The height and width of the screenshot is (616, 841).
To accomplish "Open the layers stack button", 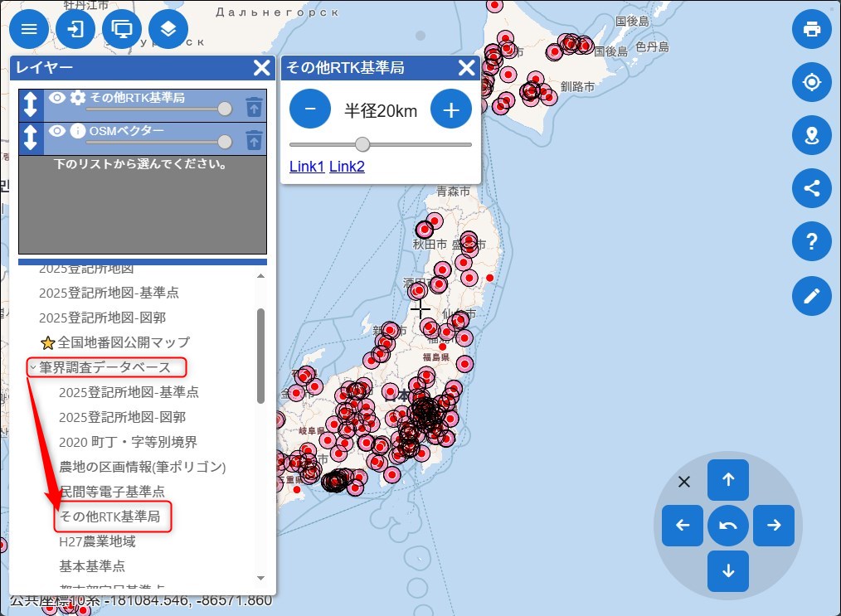I will tap(168, 30).
